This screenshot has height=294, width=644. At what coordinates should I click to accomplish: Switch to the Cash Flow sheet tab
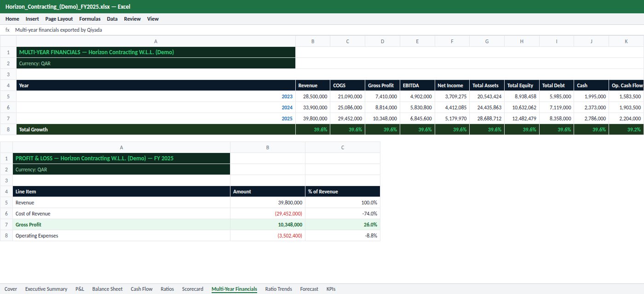tap(141, 289)
